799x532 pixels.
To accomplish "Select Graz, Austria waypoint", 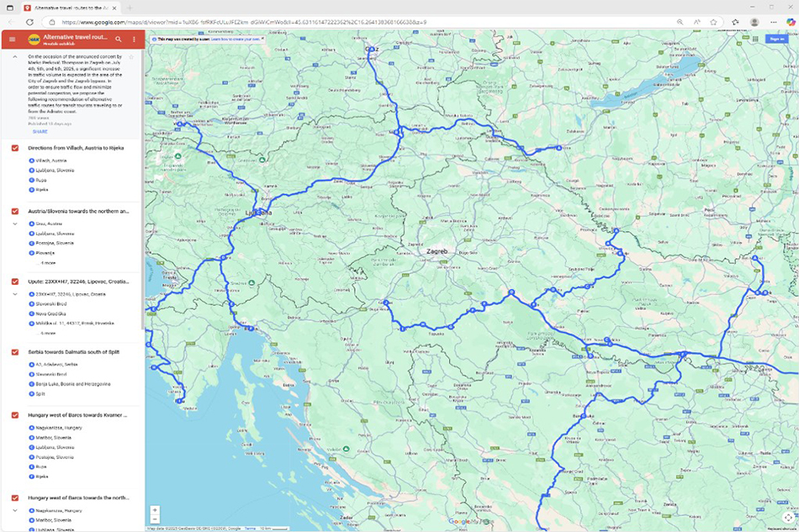I will (x=49, y=224).
